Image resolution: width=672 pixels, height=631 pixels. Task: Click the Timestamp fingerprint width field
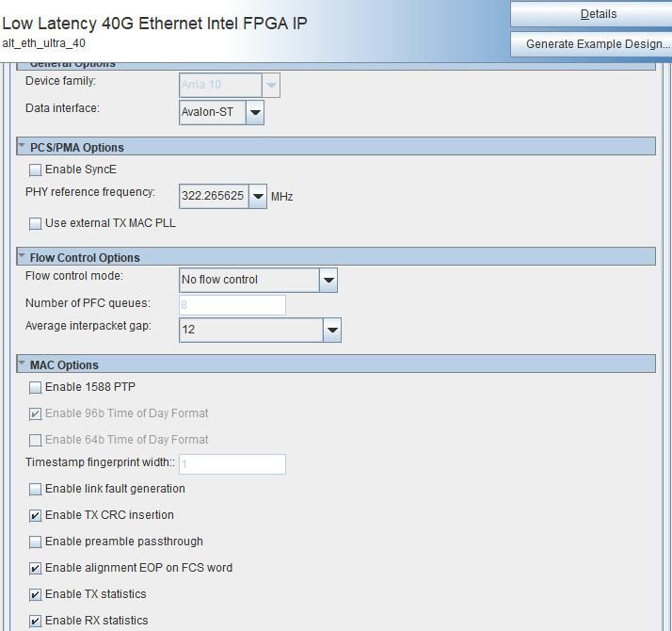pyautogui.click(x=232, y=464)
